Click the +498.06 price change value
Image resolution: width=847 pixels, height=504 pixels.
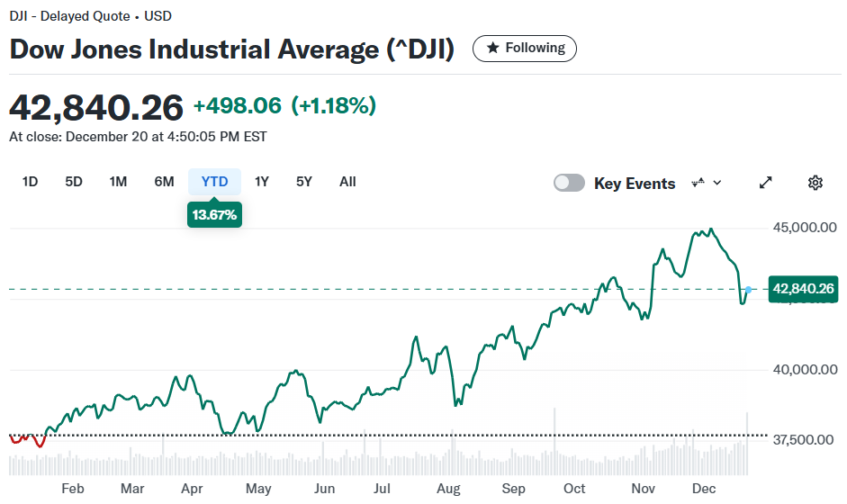(238, 106)
